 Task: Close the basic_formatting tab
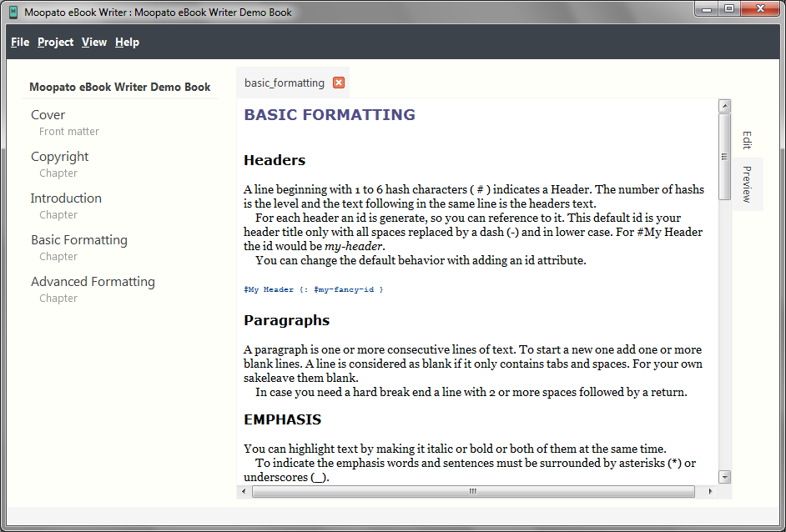pos(339,83)
